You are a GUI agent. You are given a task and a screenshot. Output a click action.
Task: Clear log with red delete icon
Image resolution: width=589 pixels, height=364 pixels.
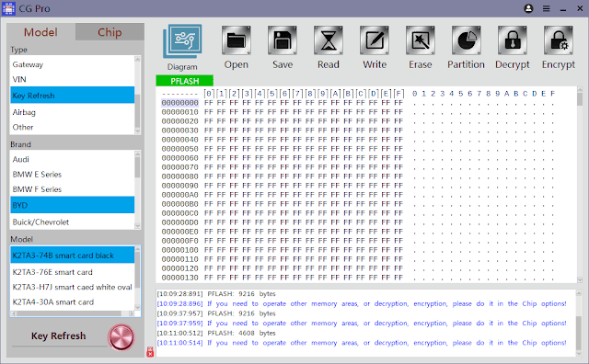point(150,352)
